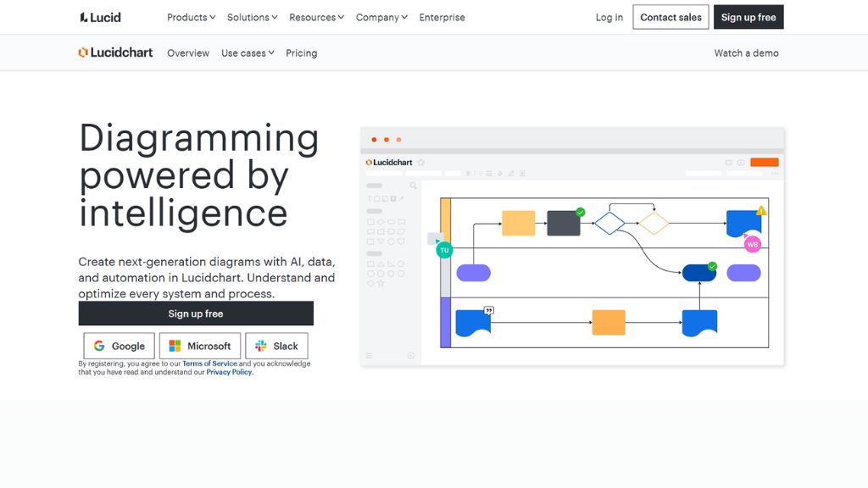Click the yellow warning icon in preview
The width and height of the screenshot is (868, 488).
[762, 210]
